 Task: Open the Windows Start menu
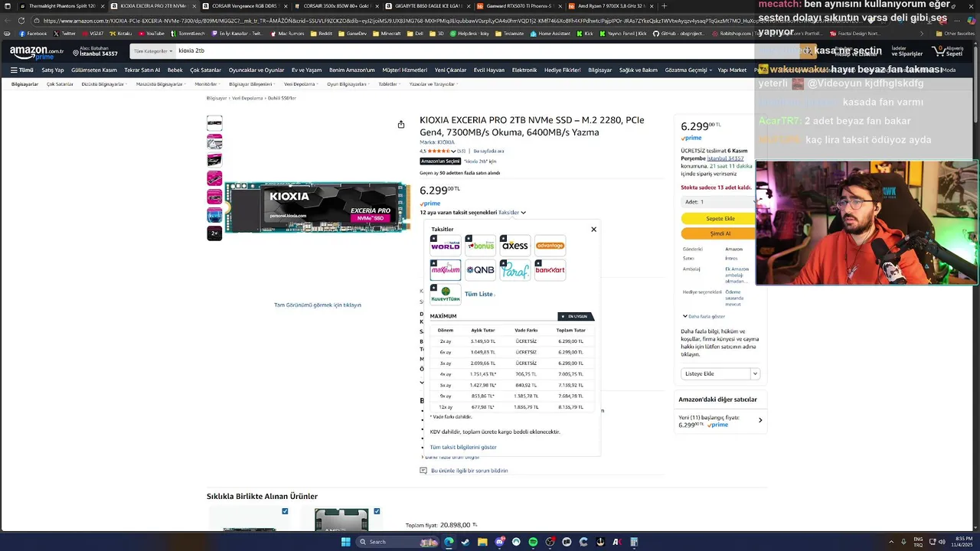(345, 542)
